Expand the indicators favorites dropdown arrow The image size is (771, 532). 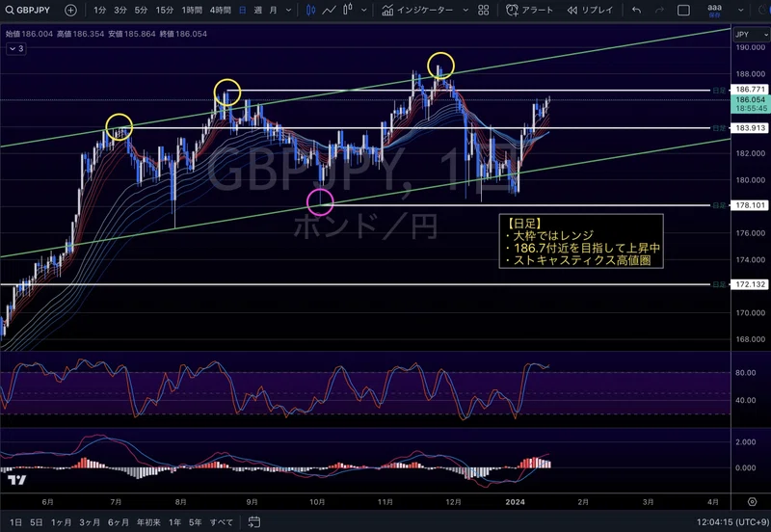click(465, 10)
